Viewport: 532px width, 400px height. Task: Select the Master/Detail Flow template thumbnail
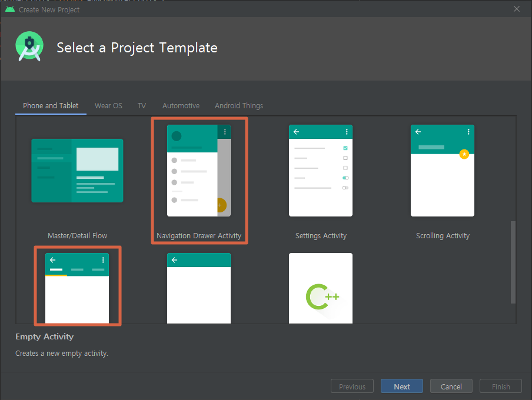click(x=77, y=171)
